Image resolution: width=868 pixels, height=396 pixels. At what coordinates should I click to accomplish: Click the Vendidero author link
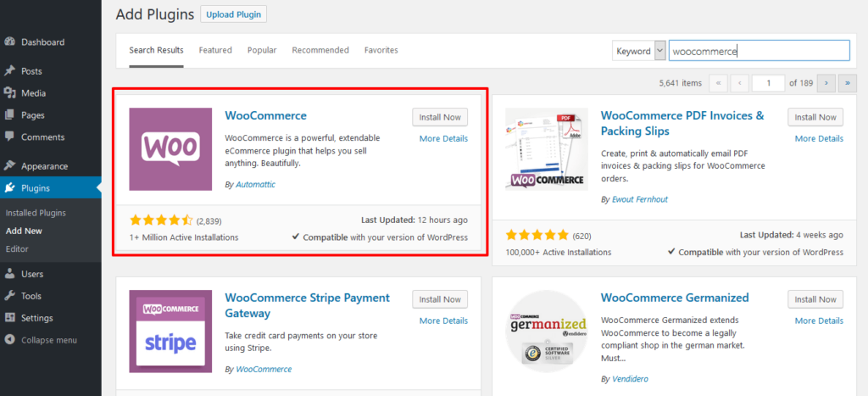(630, 379)
